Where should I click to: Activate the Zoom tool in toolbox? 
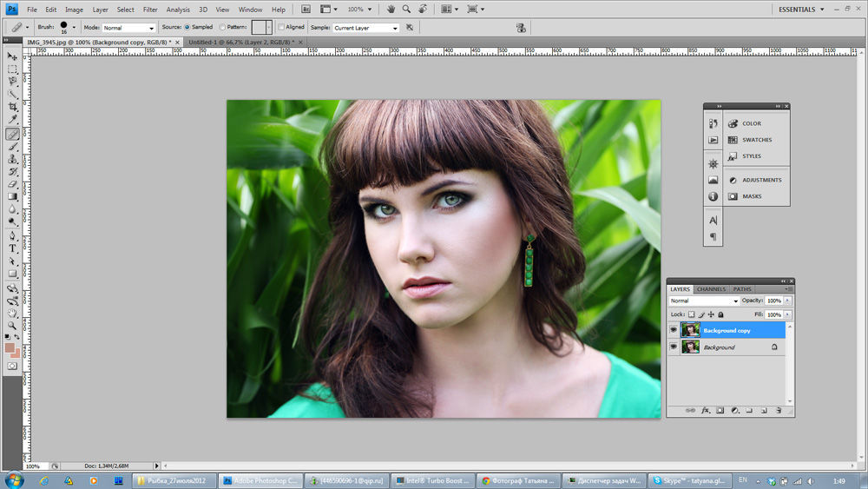[x=12, y=325]
